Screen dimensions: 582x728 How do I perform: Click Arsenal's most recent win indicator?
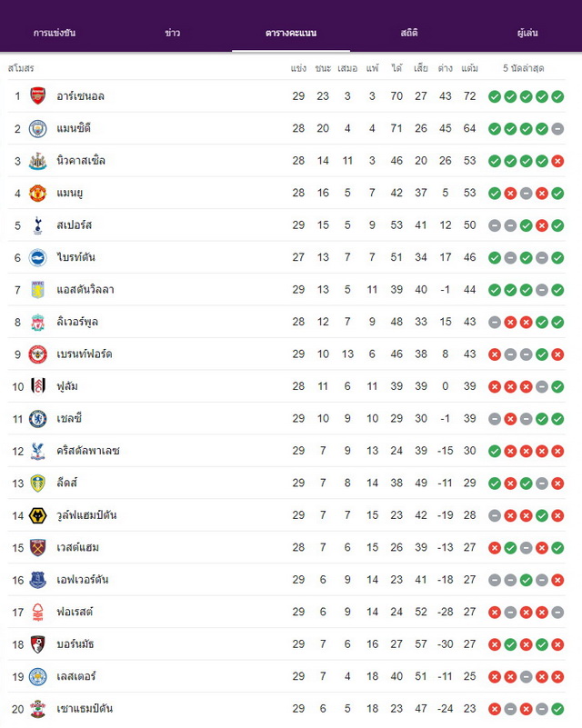point(557,96)
